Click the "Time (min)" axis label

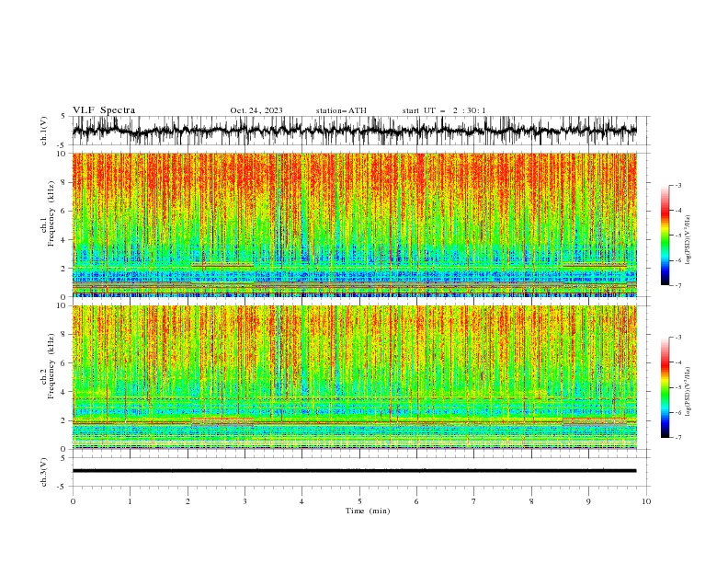368,511
